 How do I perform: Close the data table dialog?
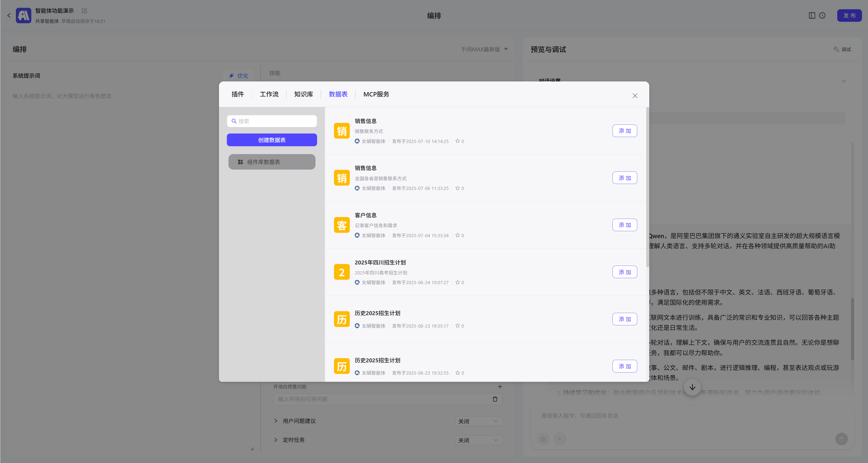[635, 96]
